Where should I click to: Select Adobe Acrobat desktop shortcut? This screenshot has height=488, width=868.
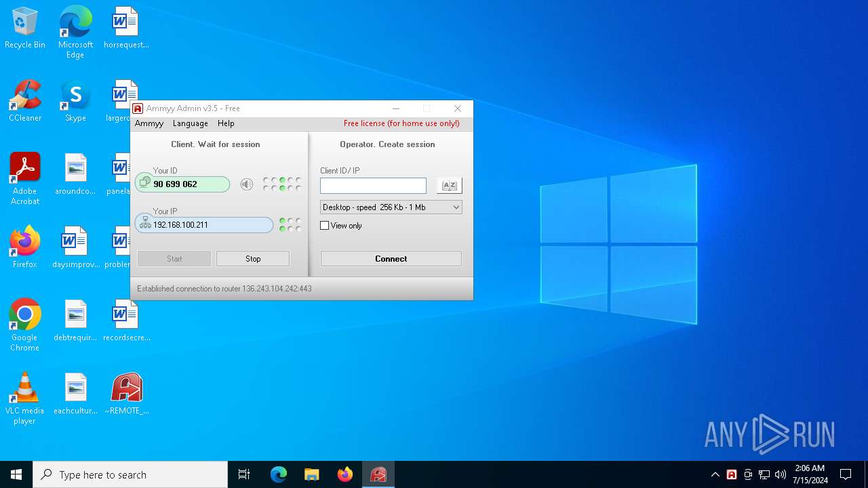pos(25,179)
